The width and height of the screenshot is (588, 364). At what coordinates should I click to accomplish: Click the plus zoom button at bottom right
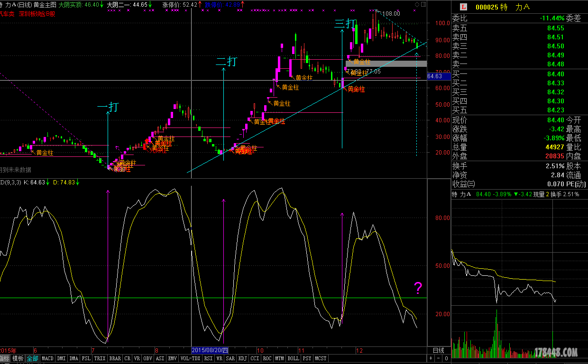431,358
